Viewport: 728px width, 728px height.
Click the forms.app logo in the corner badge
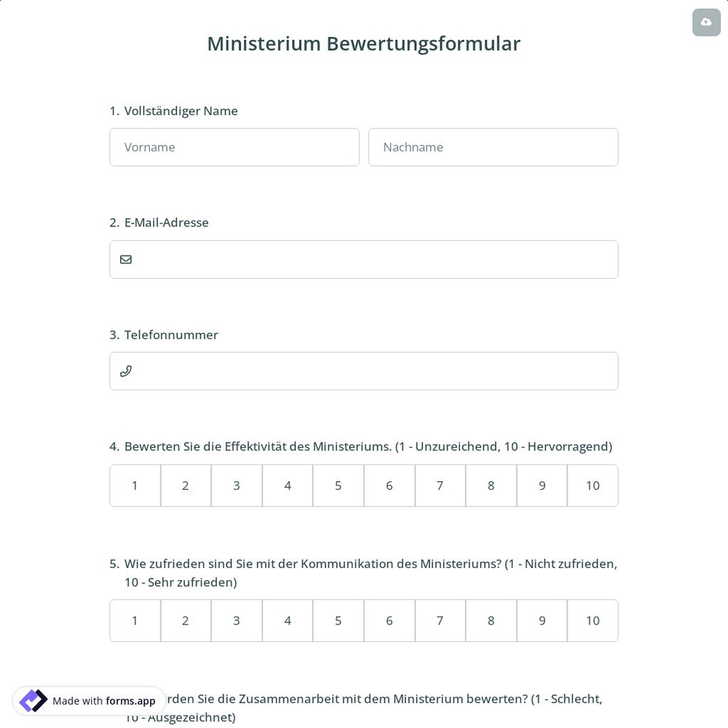point(33,700)
